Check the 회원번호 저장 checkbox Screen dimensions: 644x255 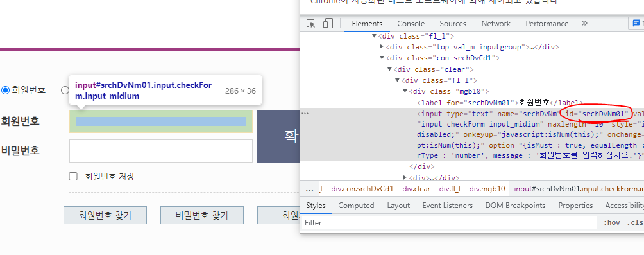tap(73, 177)
